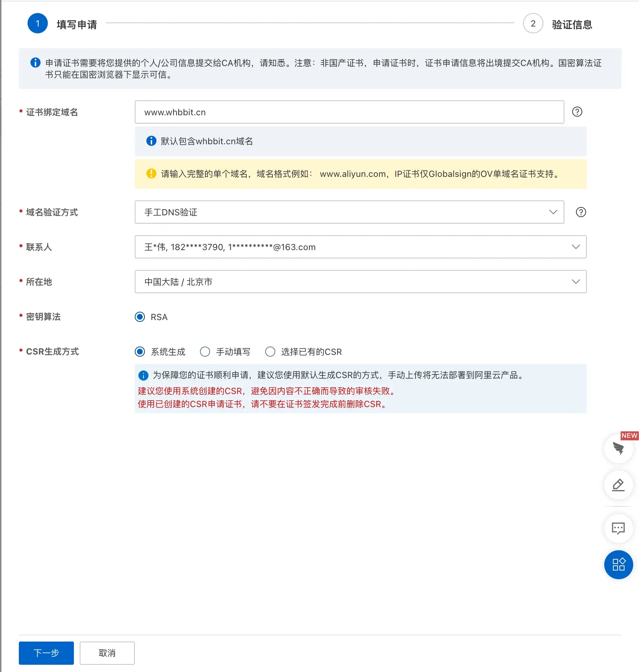Click into the www.whbbit.cn domain input field
The height and width of the screenshot is (672, 639).
pyautogui.click(x=349, y=112)
